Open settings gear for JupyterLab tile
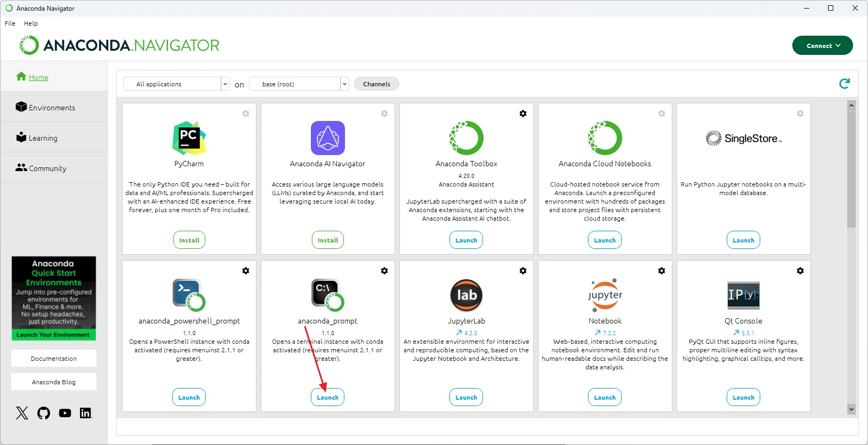Screen dimensions: 868x445 coord(523,271)
